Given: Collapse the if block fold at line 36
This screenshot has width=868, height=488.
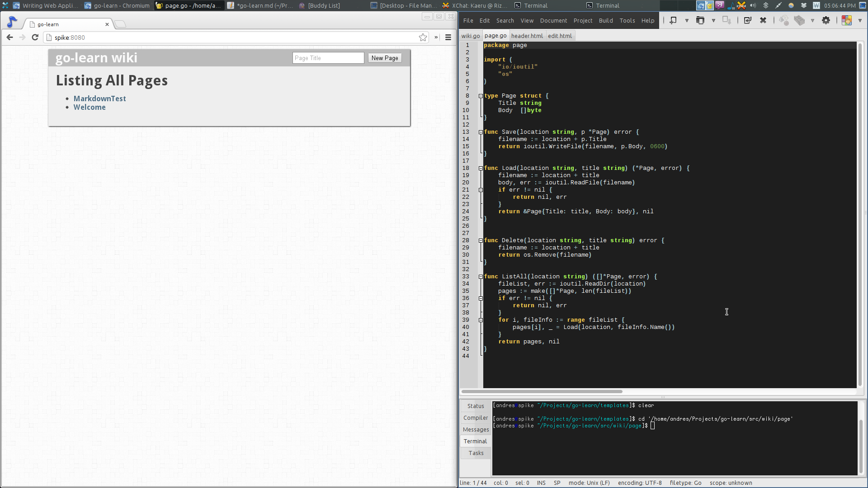Looking at the screenshot, I should coord(481,298).
